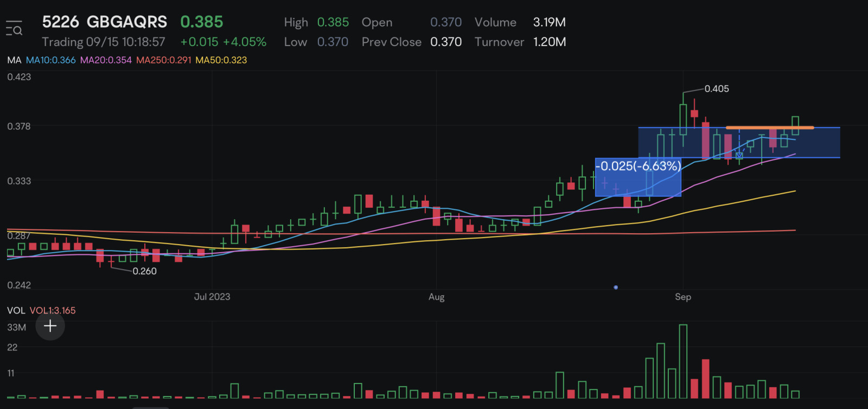
Task: Click the Volume value 3.19M
Action: 550,22
